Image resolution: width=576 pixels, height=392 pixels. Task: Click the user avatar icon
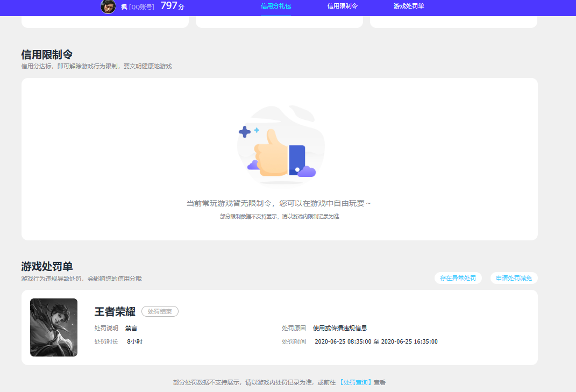[106, 7]
